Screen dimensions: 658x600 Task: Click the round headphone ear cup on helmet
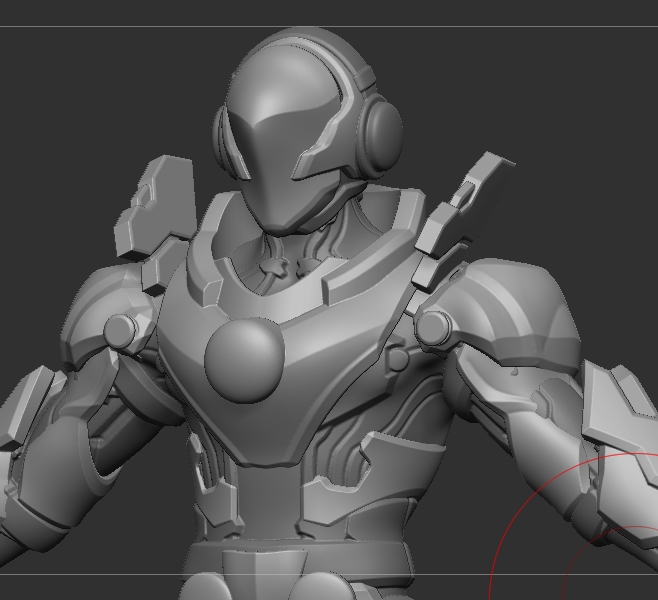coord(380,134)
